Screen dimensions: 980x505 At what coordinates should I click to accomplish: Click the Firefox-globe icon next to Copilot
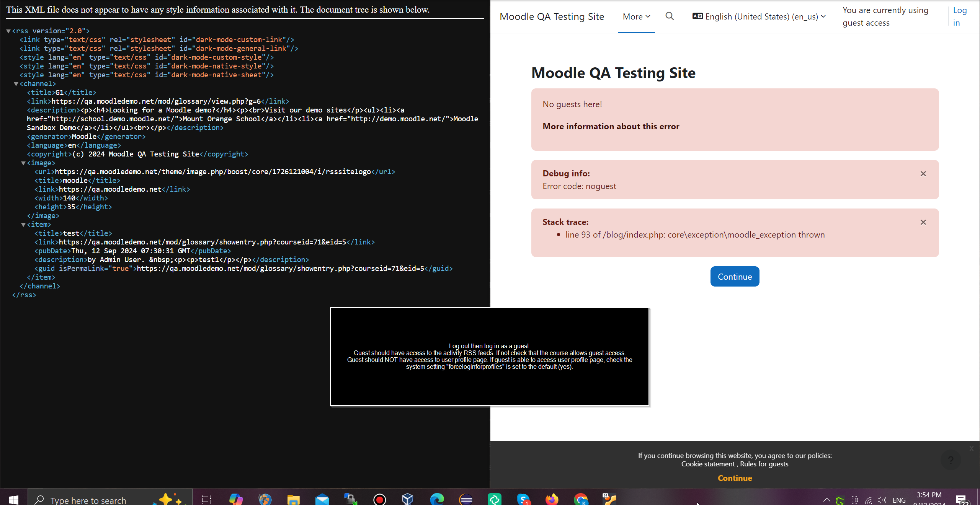265,499
